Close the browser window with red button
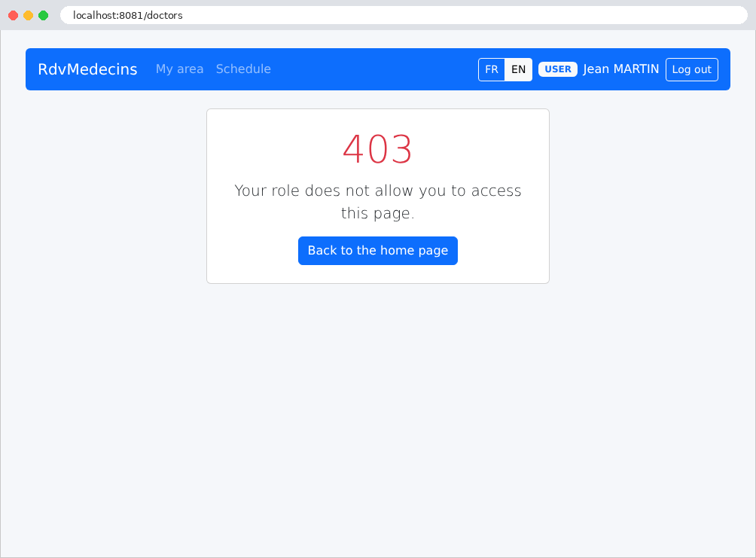756x558 pixels. coord(14,15)
